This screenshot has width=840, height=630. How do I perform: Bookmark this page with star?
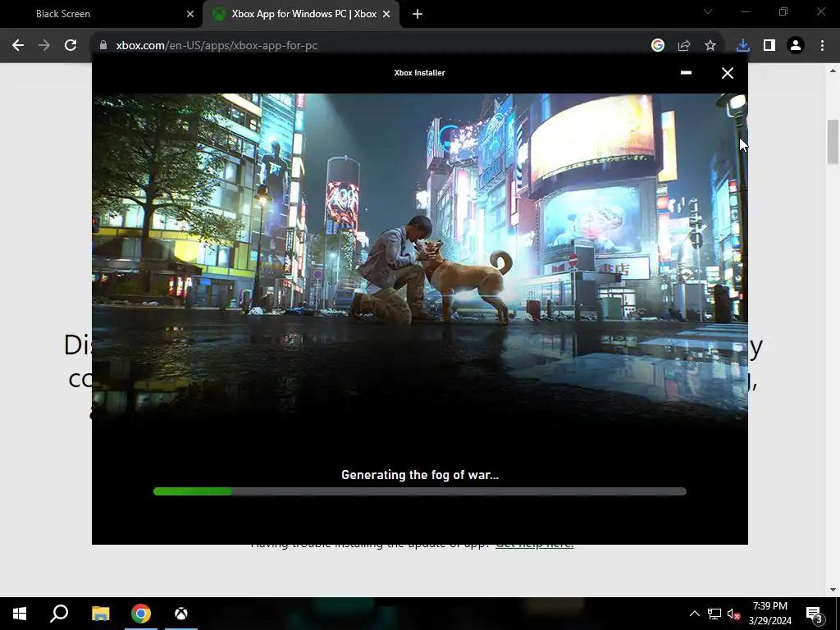click(x=710, y=46)
